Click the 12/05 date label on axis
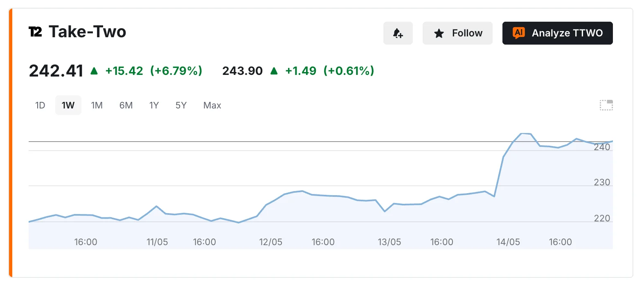Image resolution: width=644 pixels, height=284 pixels. tap(271, 242)
